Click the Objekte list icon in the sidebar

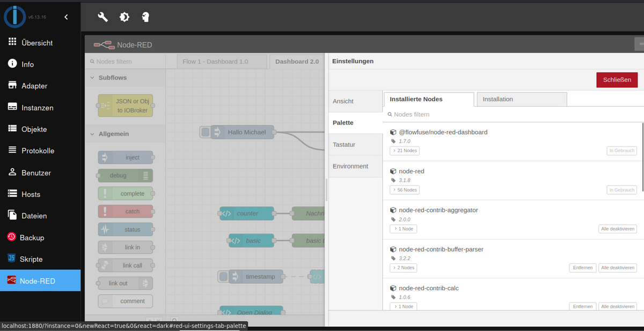click(12, 129)
